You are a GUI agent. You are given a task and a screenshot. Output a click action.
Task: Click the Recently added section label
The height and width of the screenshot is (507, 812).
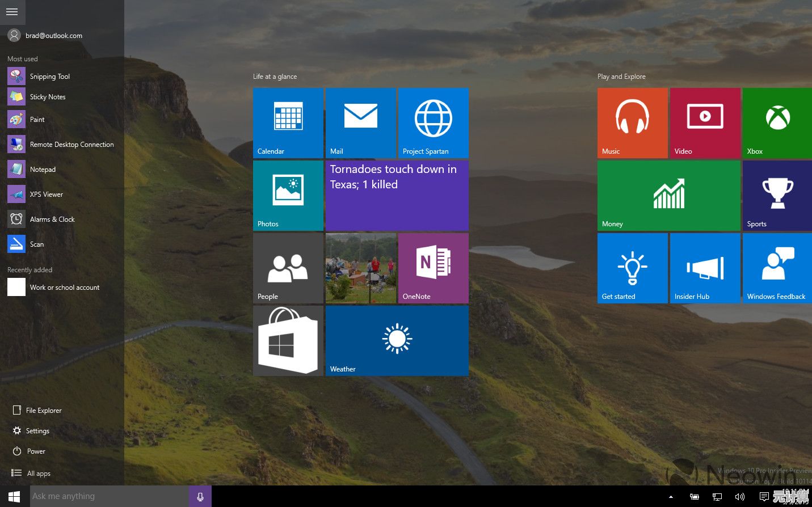click(30, 270)
